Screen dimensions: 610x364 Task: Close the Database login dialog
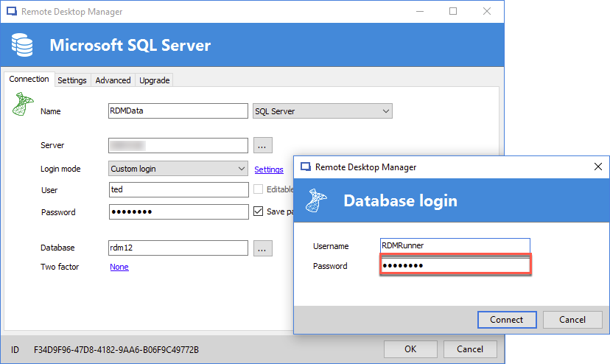(597, 167)
